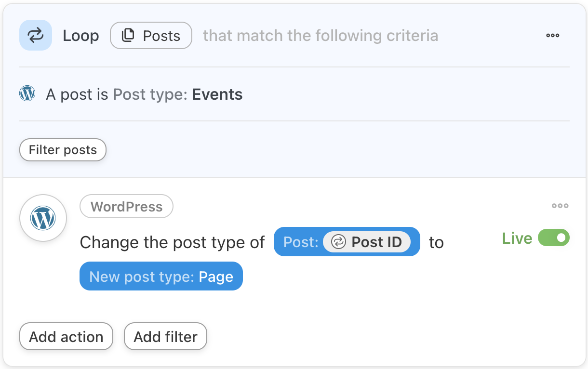
Task: Click the Loop heading text
Action: pos(81,36)
